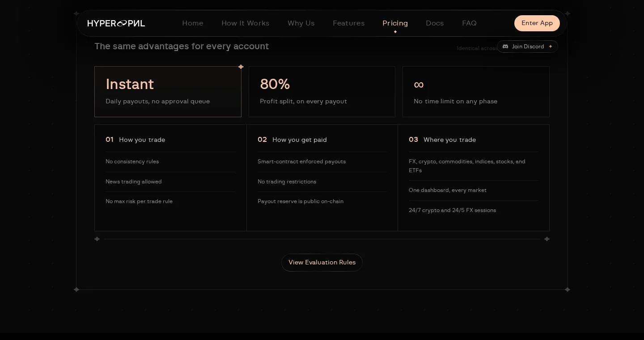Select the infinity no time limit card

(x=476, y=92)
